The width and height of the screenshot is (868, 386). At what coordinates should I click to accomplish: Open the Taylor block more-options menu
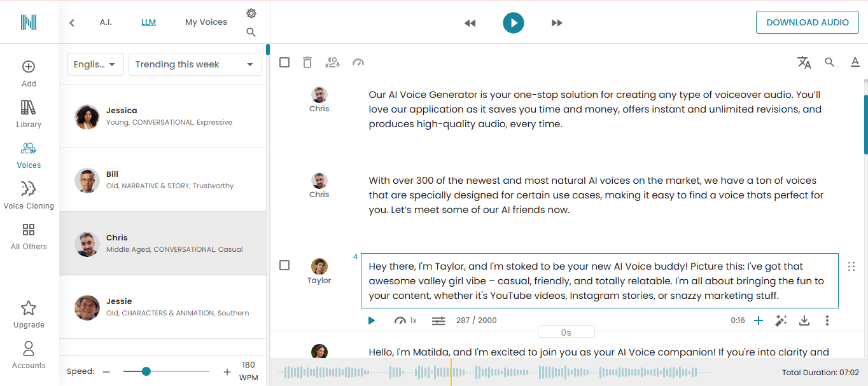[x=827, y=321]
